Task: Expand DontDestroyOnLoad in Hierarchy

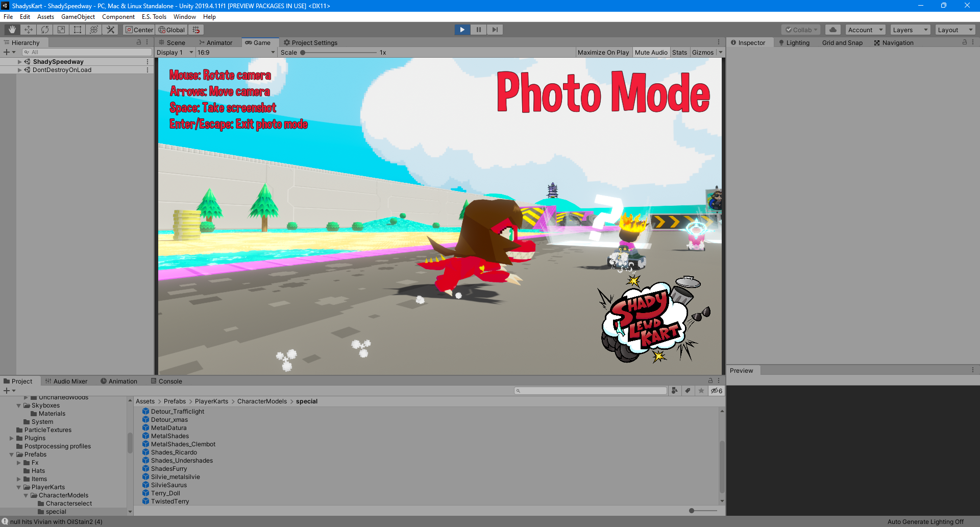Action: (x=20, y=70)
